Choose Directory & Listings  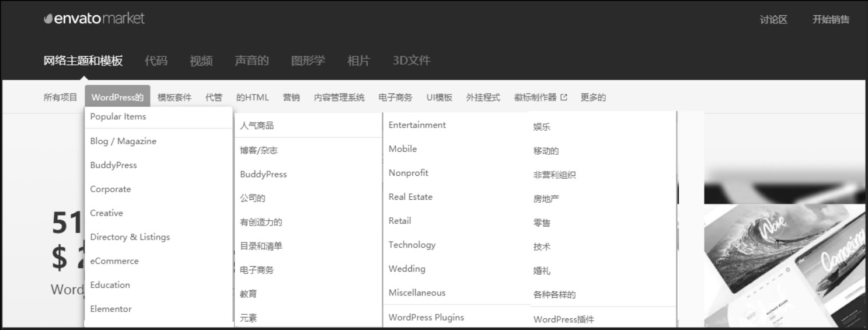point(130,237)
